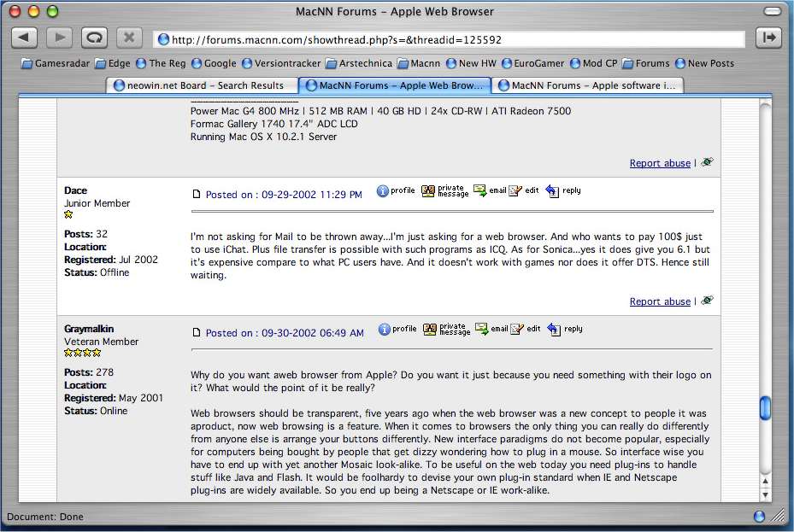794x532 pixels.
Task: Open the Arstechnica bookmark folder
Action: (359, 63)
